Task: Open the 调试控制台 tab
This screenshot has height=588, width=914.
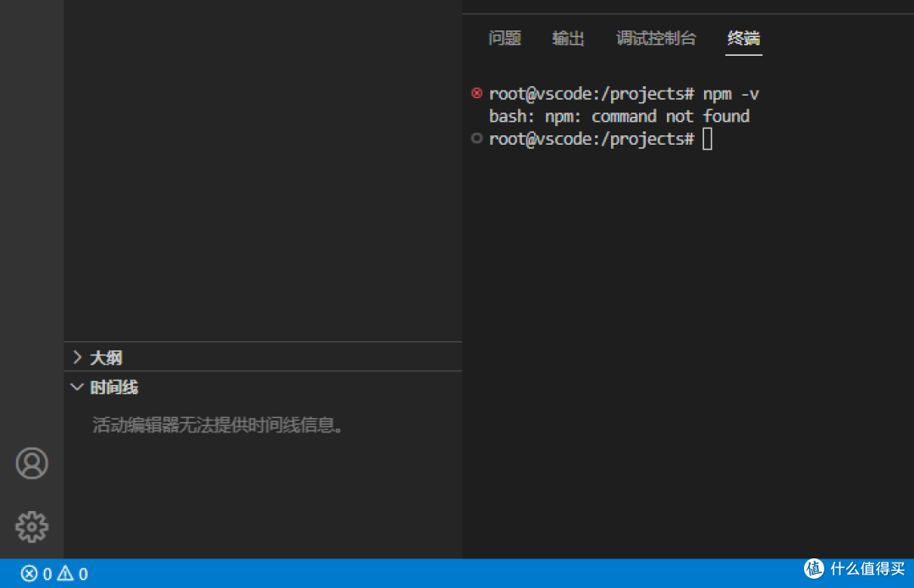Action: [x=657, y=38]
